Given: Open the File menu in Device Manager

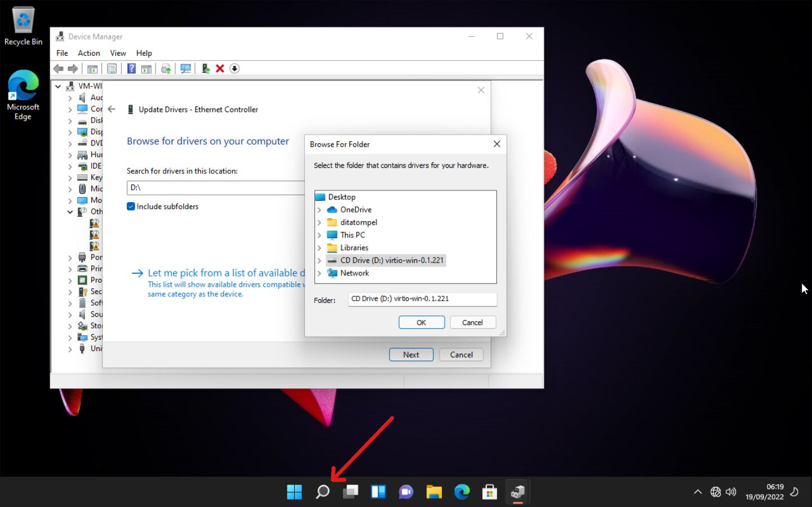Looking at the screenshot, I should pos(62,53).
